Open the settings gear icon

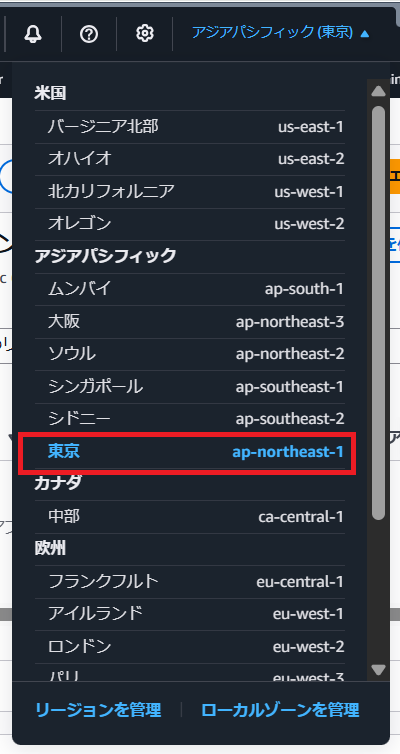click(x=145, y=34)
